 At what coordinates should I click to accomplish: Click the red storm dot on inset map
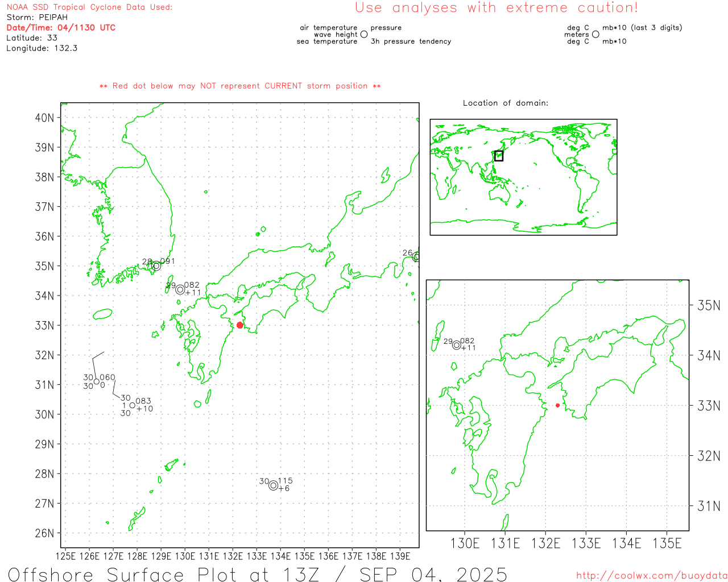(x=557, y=405)
